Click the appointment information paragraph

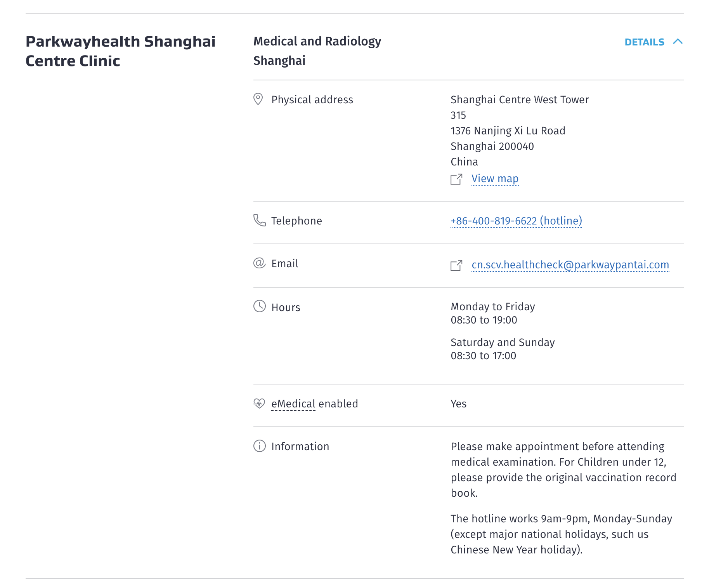563,470
